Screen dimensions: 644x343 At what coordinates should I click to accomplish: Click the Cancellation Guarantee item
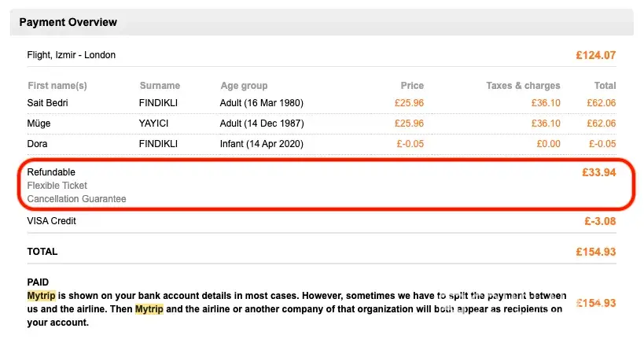76,199
